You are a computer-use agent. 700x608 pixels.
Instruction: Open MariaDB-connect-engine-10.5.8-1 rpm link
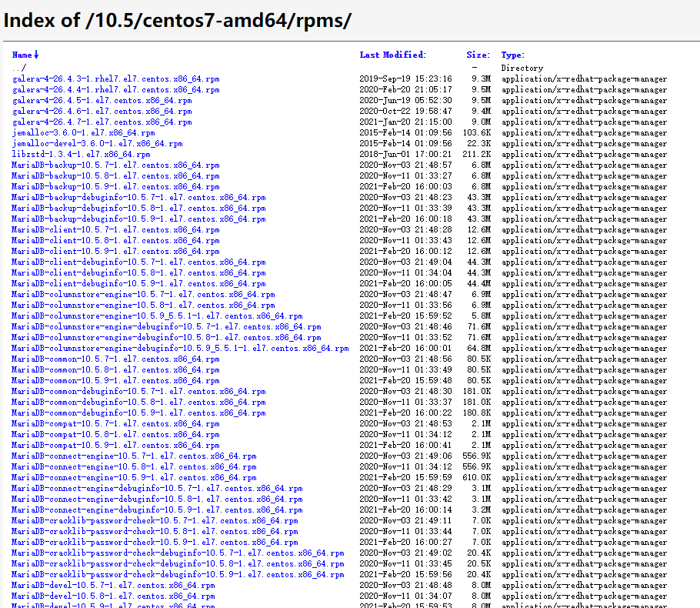[x=134, y=467]
